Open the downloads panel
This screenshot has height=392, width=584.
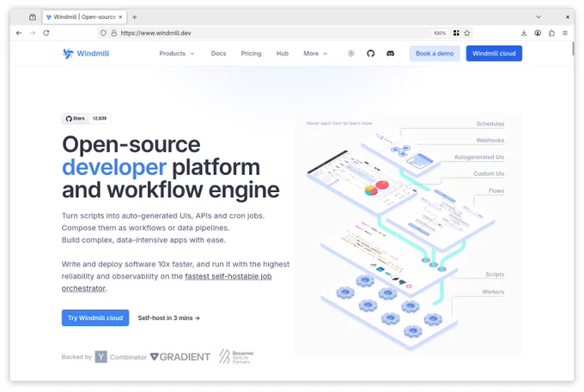[x=524, y=33]
